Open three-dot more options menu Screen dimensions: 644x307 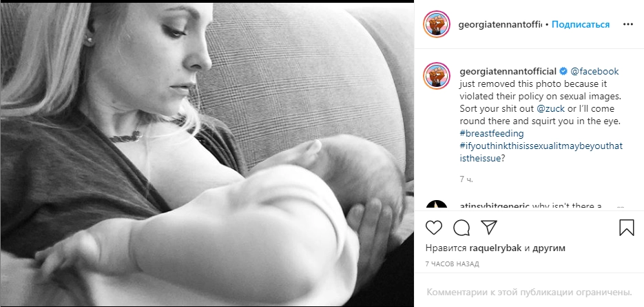[628, 24]
